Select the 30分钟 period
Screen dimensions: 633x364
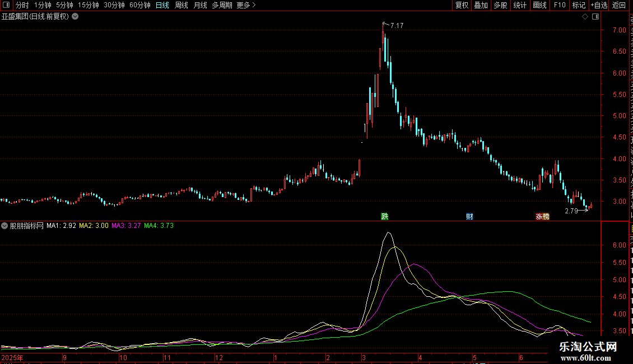click(114, 5)
